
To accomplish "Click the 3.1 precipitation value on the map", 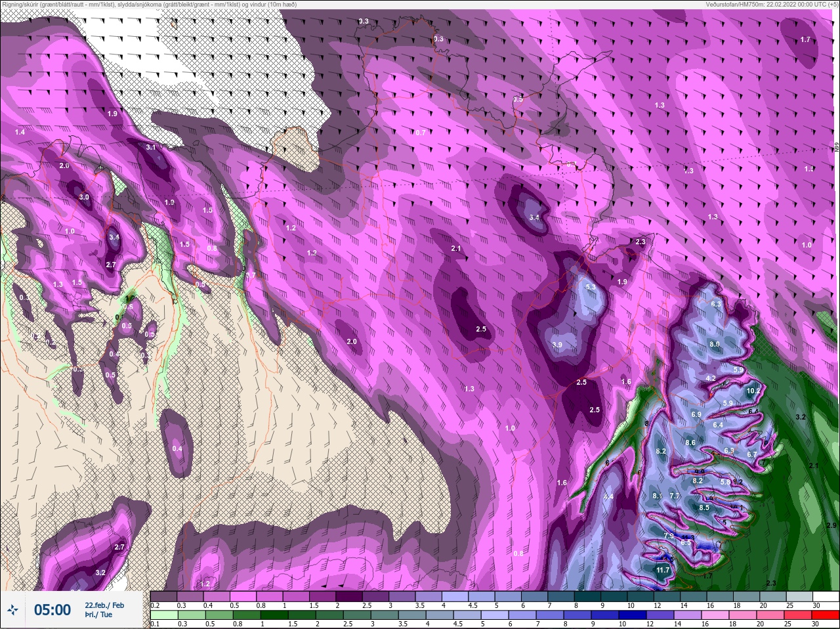I will coord(151,148).
